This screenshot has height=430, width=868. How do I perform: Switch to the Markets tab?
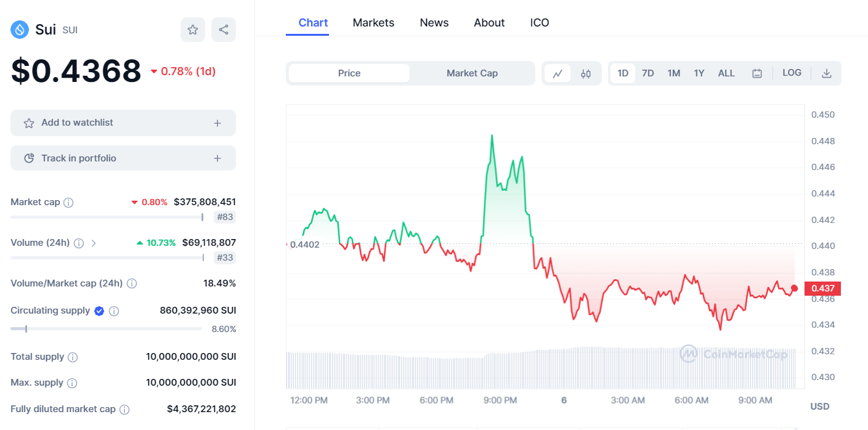coord(373,23)
